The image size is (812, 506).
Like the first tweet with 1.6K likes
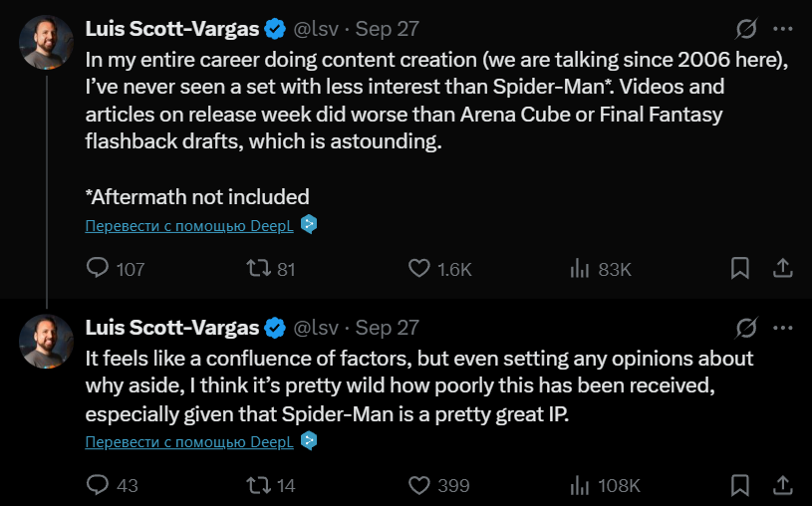(x=419, y=268)
